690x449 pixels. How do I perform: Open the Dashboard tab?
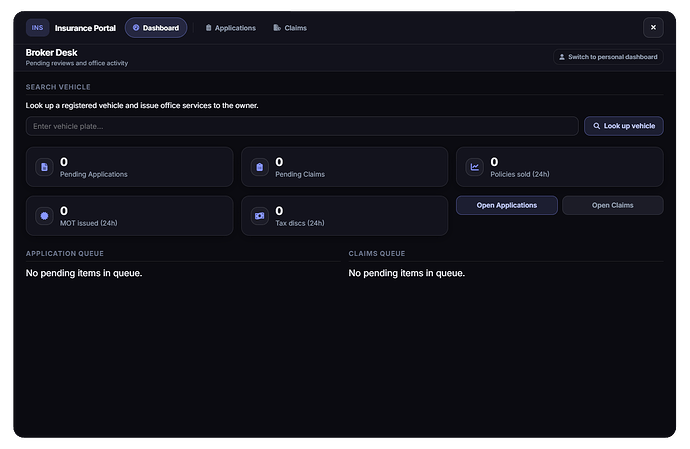tap(156, 28)
